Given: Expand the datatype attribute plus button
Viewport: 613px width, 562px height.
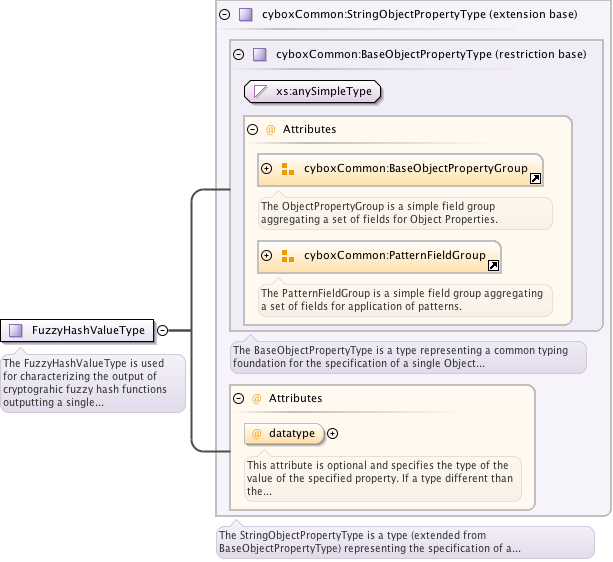Looking at the screenshot, I should [333, 434].
